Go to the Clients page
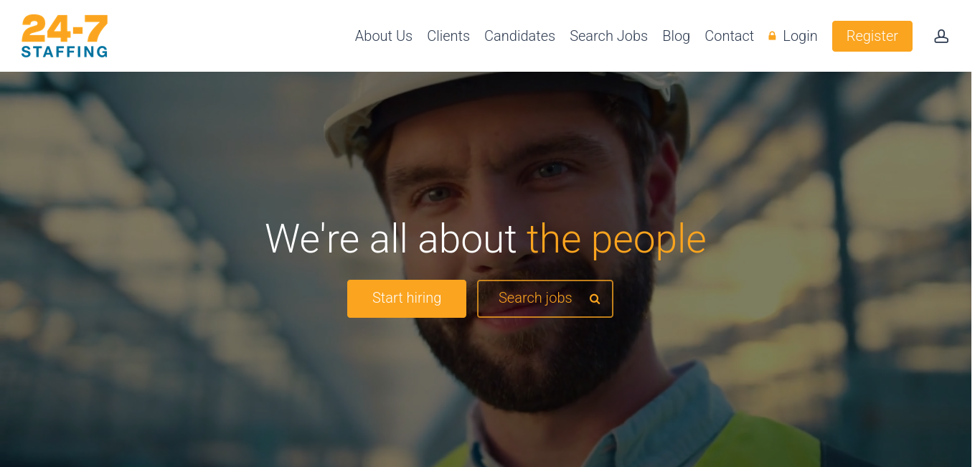Viewport: 980px width, 467px height. tap(448, 36)
